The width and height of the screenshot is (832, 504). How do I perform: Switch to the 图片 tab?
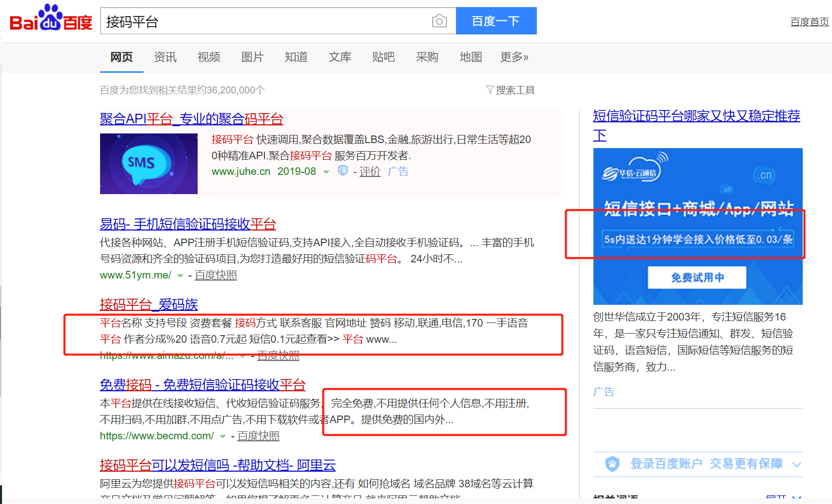(x=252, y=57)
